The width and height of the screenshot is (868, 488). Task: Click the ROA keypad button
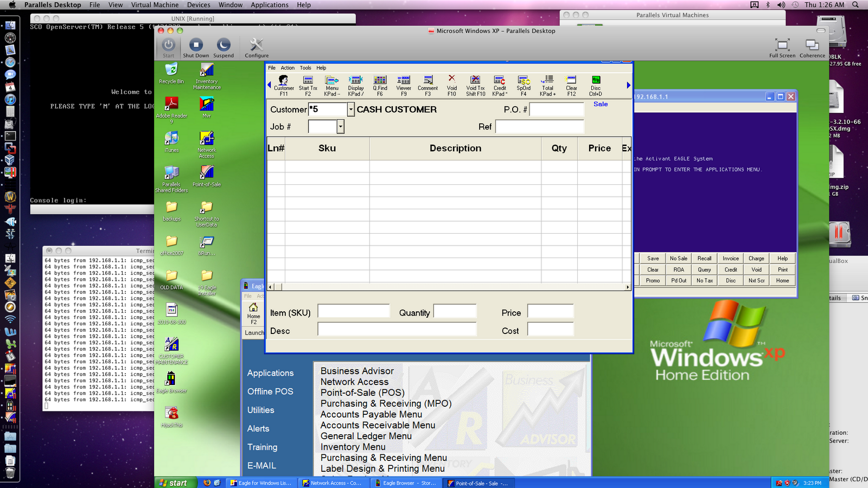tap(678, 269)
